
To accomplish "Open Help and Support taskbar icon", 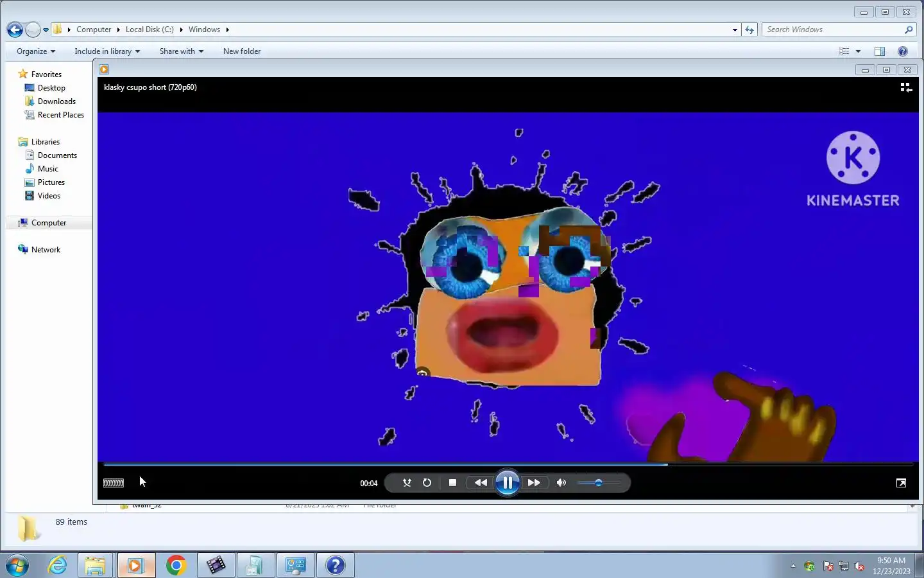I will point(335,565).
